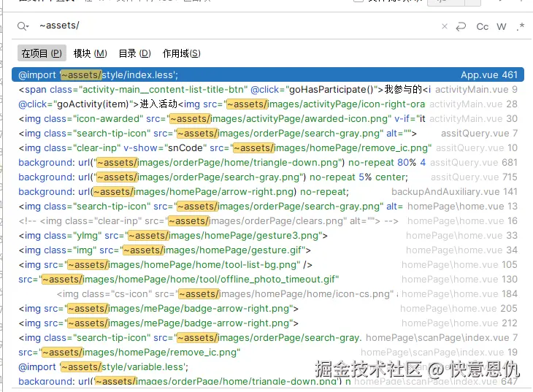Select the activityMain.vue 9 result row
This screenshot has height=392, width=533.
(x=268, y=89)
